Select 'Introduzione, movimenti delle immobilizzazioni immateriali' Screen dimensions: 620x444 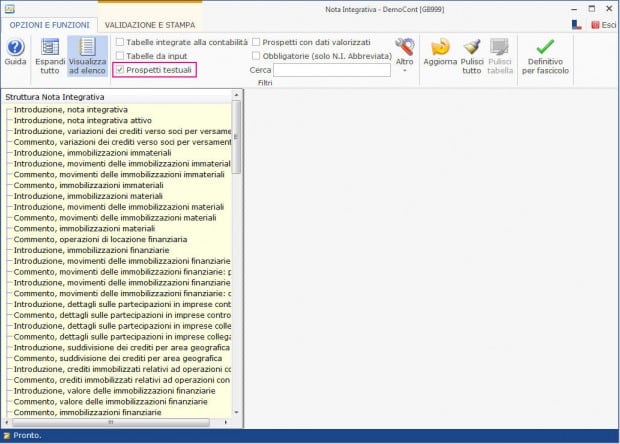click(122, 164)
